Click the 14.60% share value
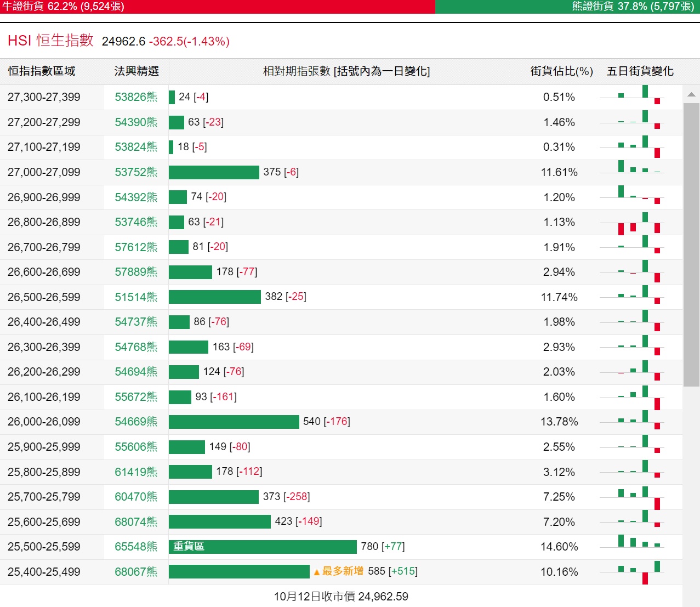Screen dimensions: 700x607 559,547
